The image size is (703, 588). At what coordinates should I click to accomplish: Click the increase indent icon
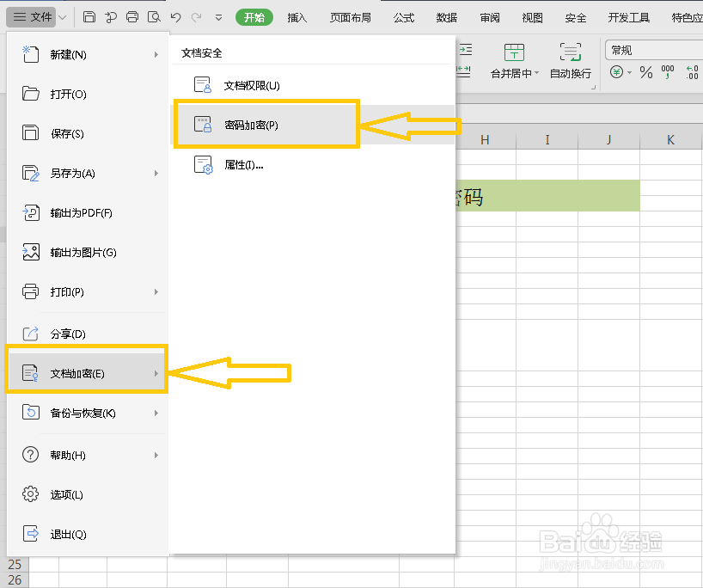click(x=466, y=50)
